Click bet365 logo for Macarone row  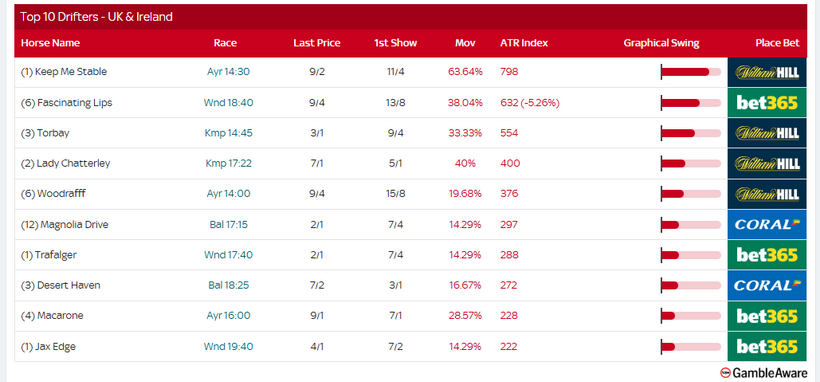pyautogui.click(x=767, y=316)
